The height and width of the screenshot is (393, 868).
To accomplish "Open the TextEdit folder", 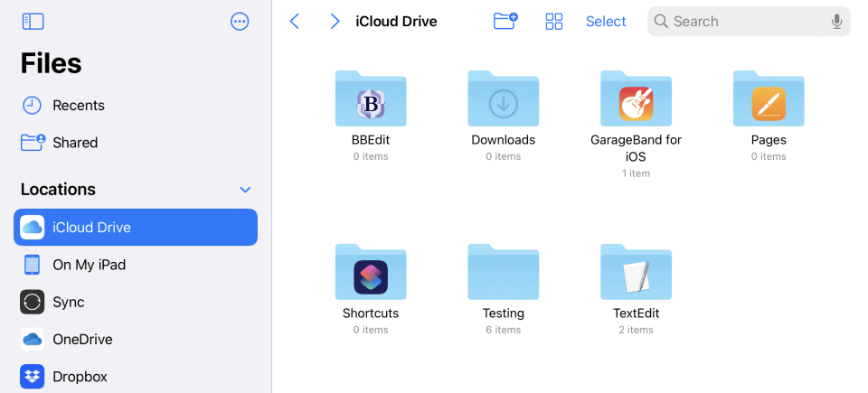I will pos(636,271).
